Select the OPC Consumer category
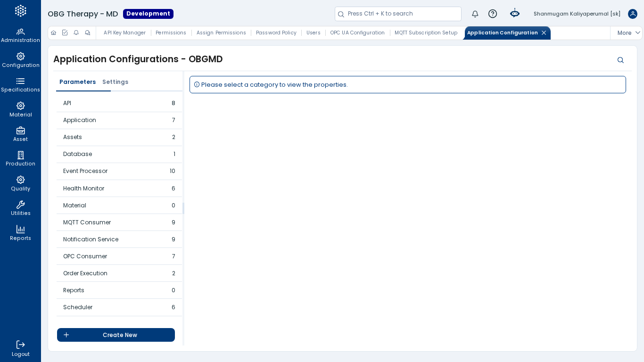Viewport: 644px width, 362px height. click(x=119, y=256)
